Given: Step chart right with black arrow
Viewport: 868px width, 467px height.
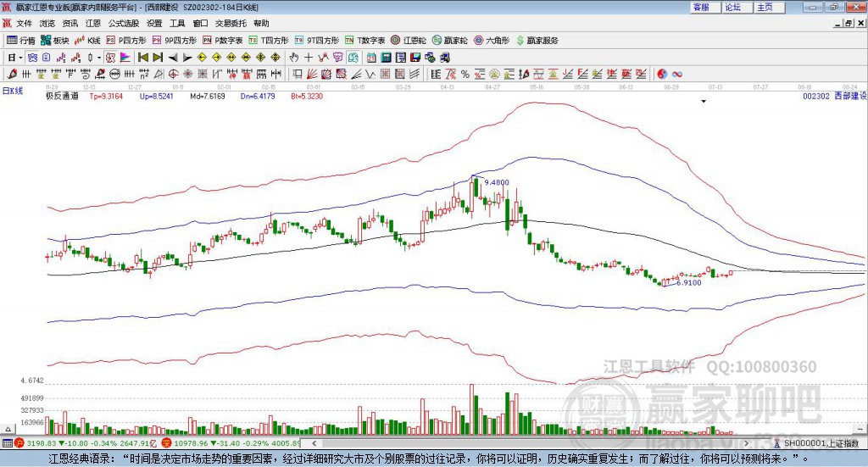Looking at the screenshot, I should 187,58.
